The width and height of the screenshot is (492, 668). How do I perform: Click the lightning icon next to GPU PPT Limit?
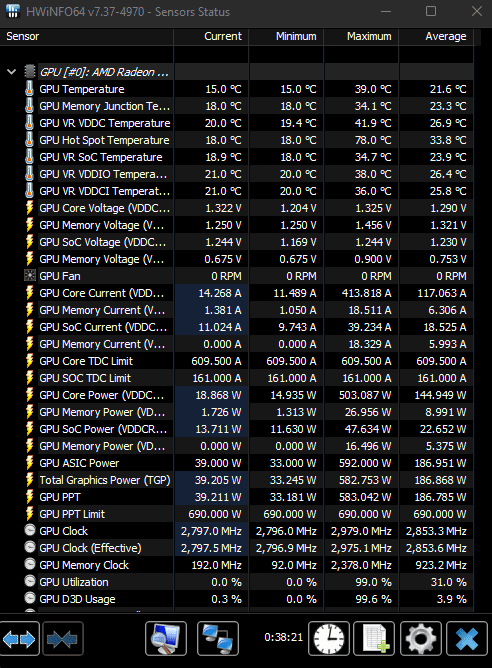point(29,514)
